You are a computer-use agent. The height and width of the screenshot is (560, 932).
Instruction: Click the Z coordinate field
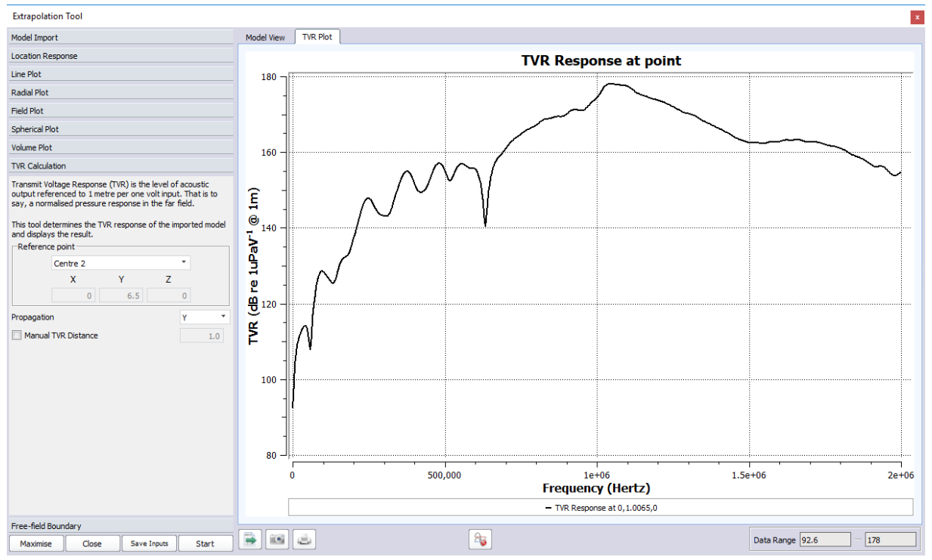169,296
